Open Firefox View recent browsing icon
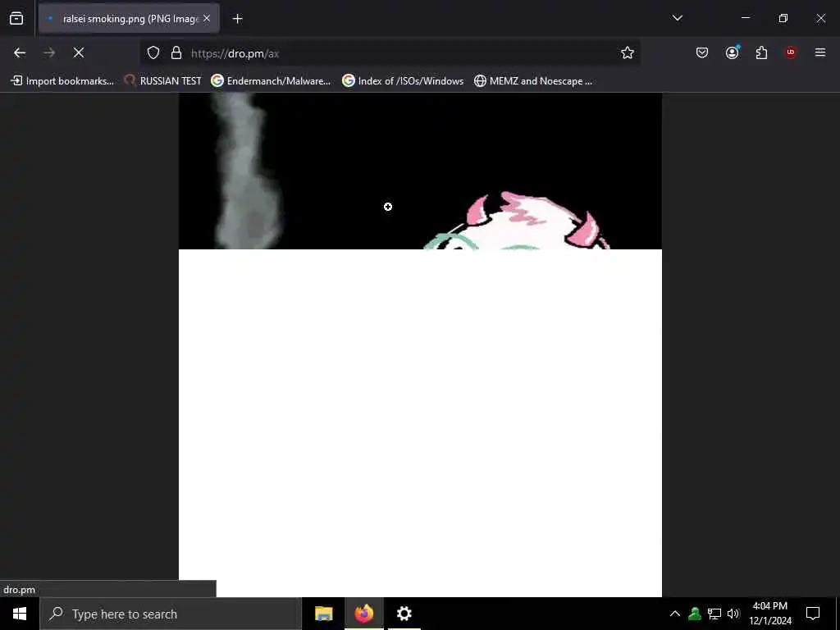This screenshot has height=630, width=840. 16,19
